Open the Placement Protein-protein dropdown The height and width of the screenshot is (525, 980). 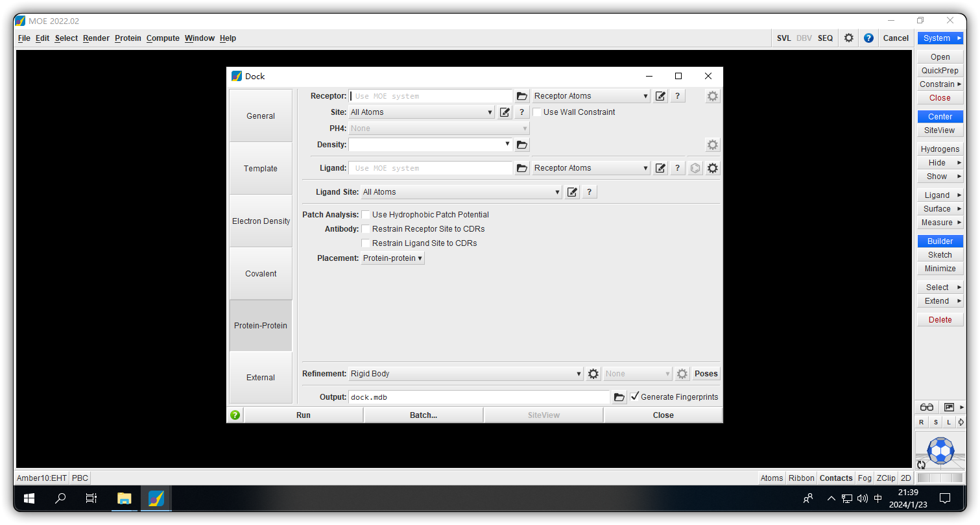point(392,258)
